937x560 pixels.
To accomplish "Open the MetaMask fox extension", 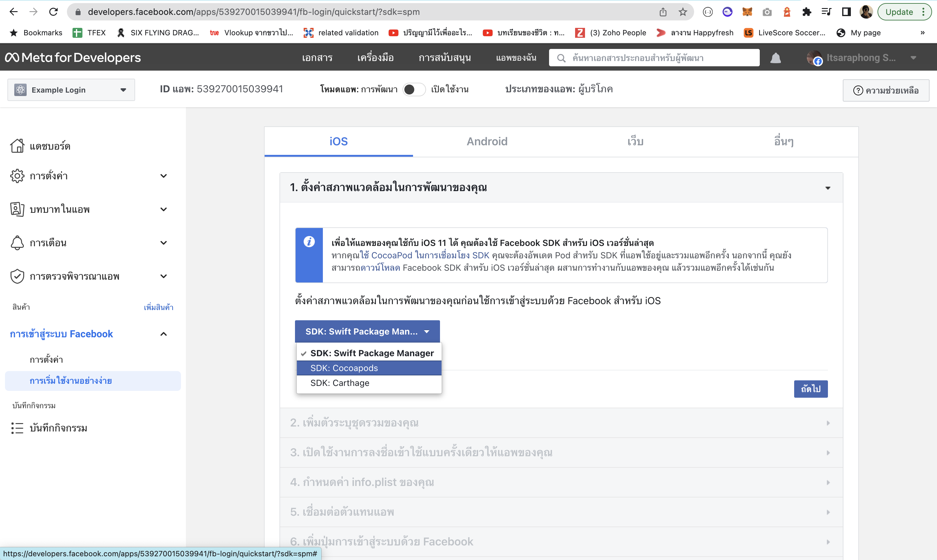I will (747, 12).
